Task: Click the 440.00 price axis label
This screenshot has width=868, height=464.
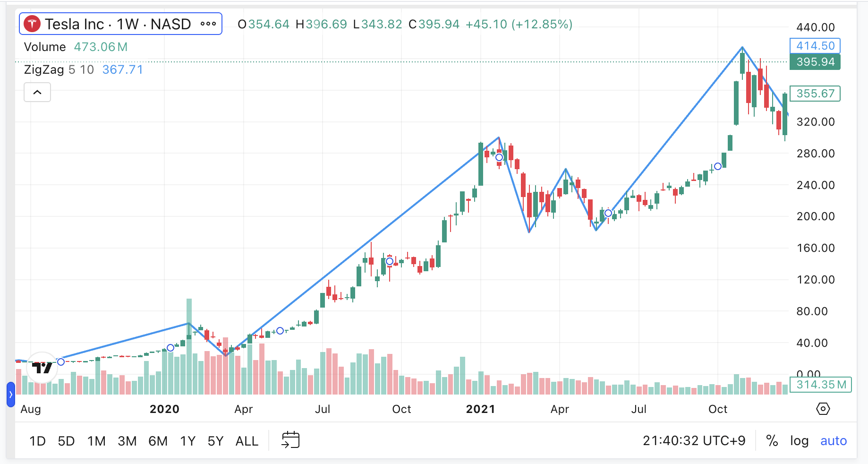Action: pos(816,27)
